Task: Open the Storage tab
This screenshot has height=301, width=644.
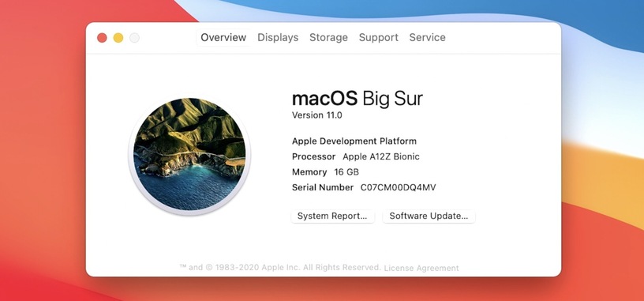Action: coord(328,37)
